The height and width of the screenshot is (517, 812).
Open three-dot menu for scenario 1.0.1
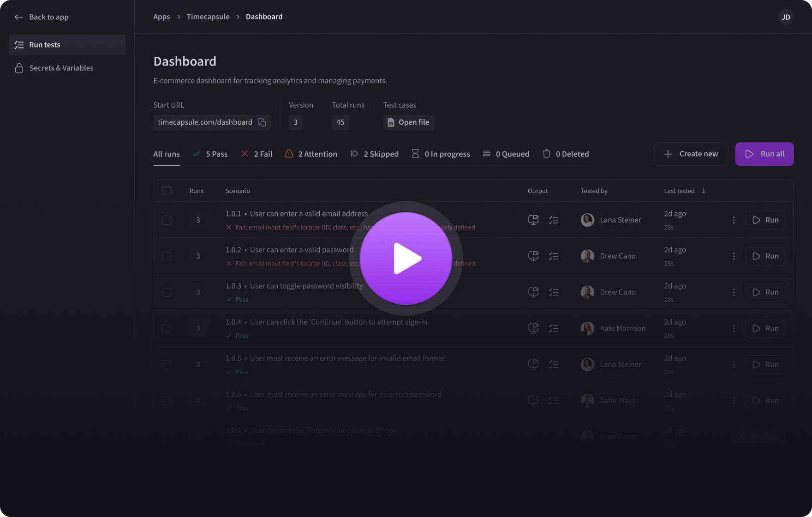point(734,220)
